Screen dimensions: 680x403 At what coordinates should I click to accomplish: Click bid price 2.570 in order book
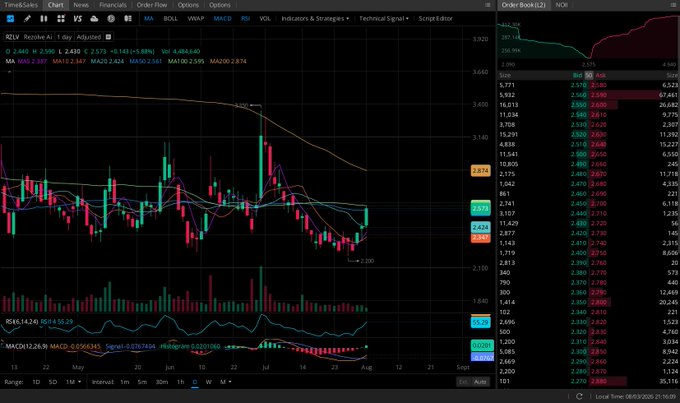(579, 85)
